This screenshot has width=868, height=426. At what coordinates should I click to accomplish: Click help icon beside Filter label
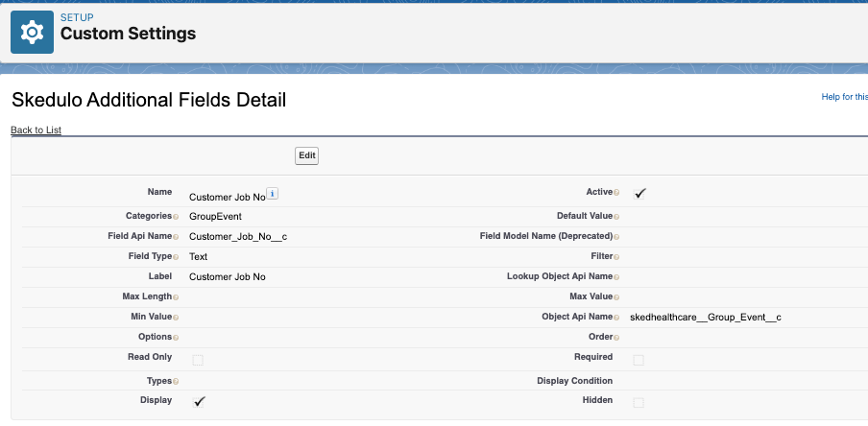point(616,257)
